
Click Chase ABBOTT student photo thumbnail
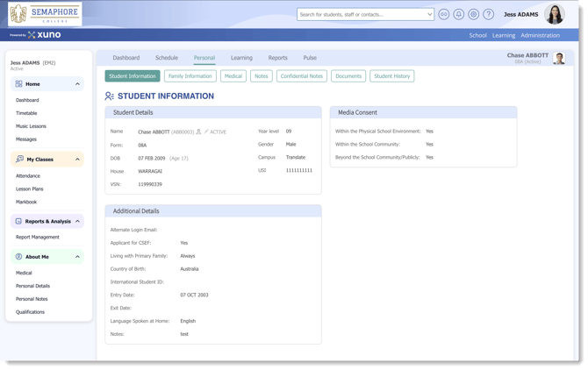(x=559, y=58)
